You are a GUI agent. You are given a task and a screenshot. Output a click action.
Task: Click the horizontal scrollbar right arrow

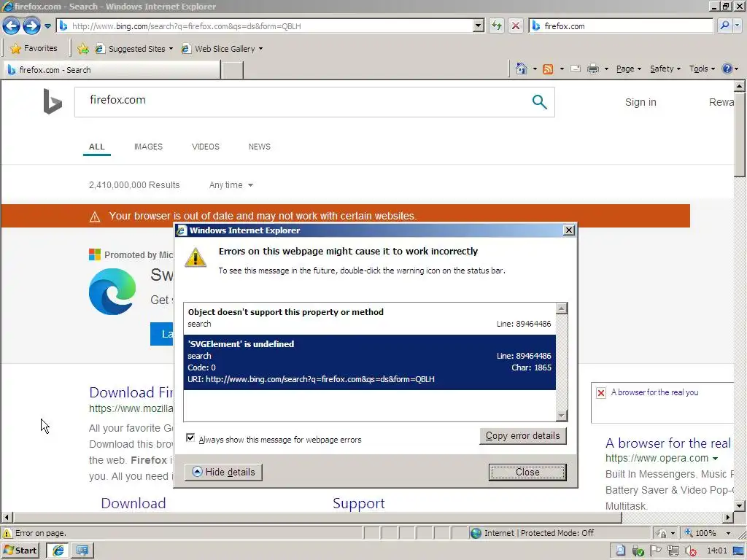pos(727,517)
